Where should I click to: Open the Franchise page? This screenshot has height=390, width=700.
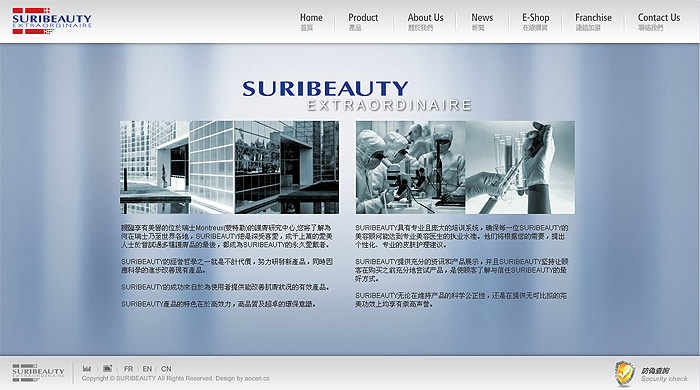[593, 21]
